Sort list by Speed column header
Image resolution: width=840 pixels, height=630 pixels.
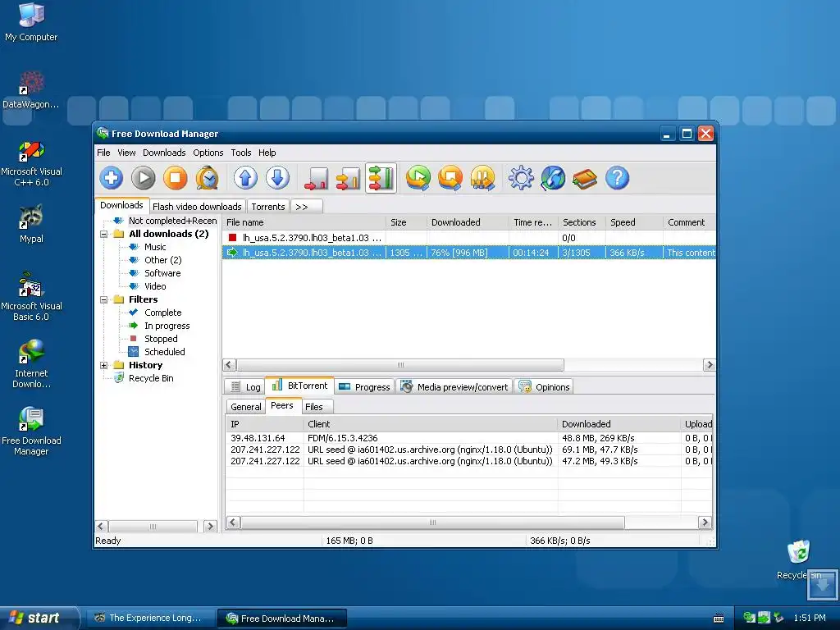(634, 222)
